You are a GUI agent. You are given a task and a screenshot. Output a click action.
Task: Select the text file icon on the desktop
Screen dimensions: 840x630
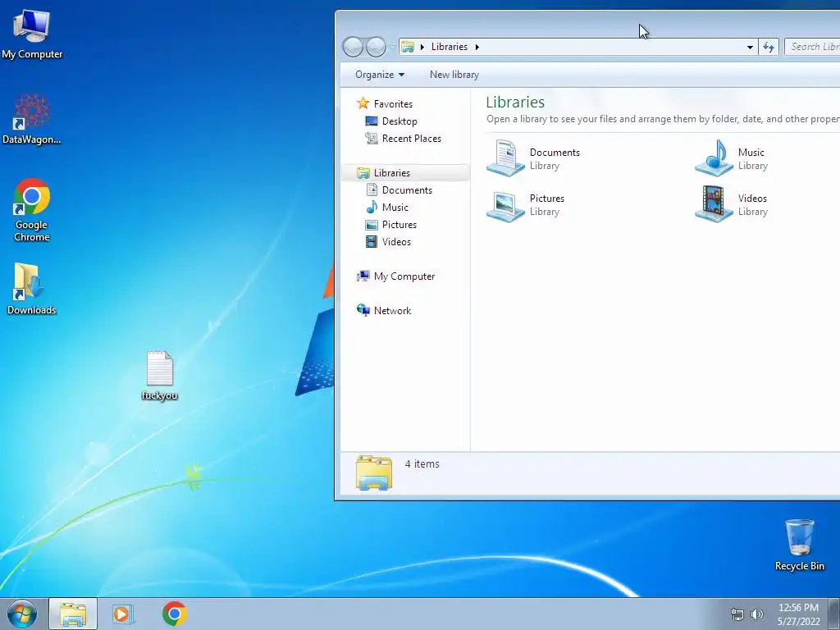160,375
